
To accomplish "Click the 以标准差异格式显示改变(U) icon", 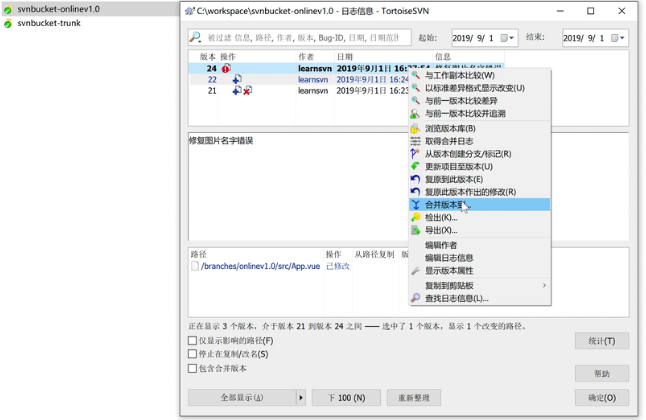I will pos(415,88).
